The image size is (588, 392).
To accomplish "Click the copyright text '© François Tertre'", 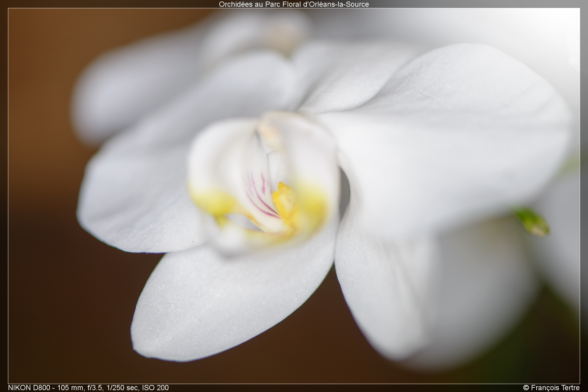I will [551, 388].
